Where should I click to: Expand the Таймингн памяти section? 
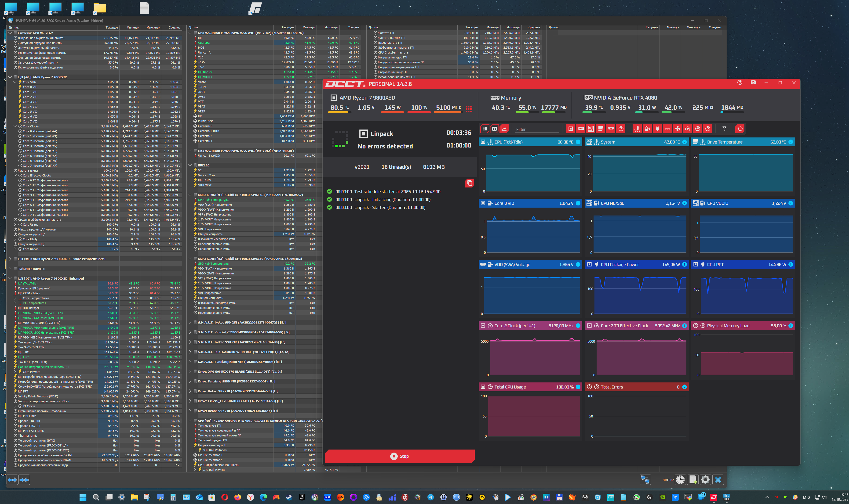[10, 269]
